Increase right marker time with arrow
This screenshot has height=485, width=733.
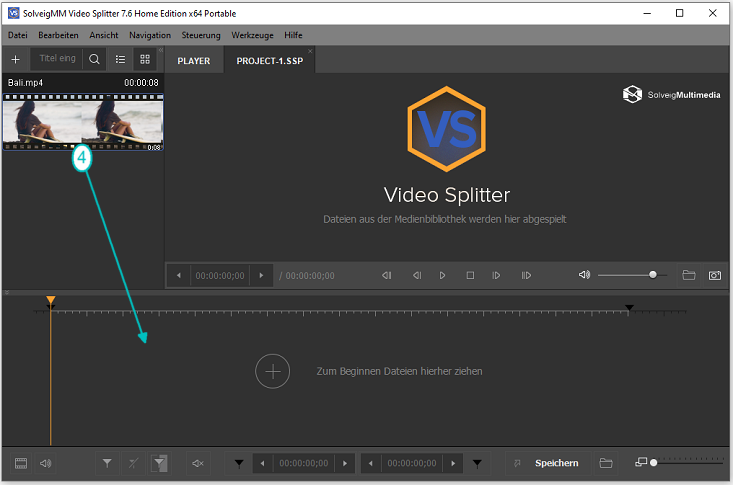(453, 463)
